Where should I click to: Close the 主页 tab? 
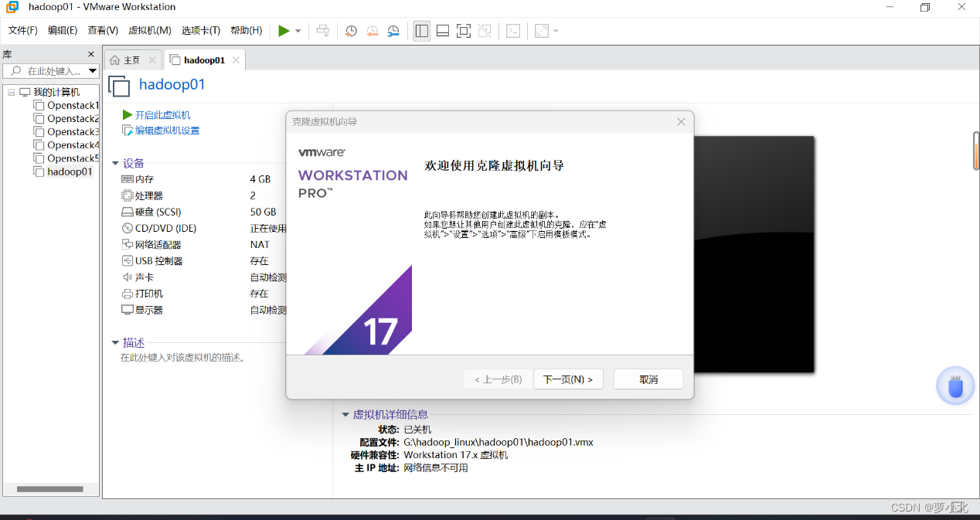pos(152,60)
